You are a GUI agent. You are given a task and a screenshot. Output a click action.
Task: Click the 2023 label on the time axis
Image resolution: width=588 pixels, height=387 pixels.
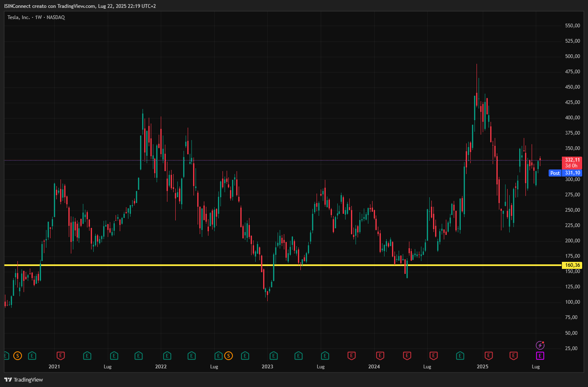coord(267,367)
